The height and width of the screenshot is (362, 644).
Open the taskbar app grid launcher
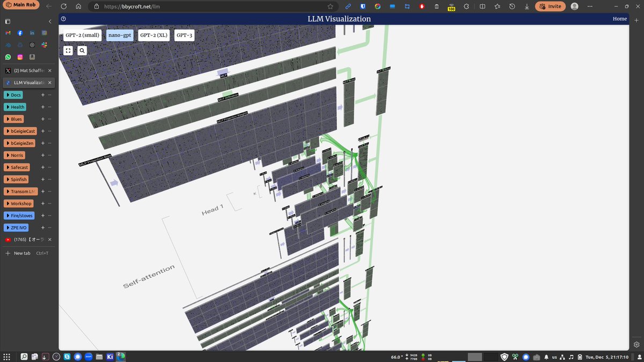click(7, 357)
